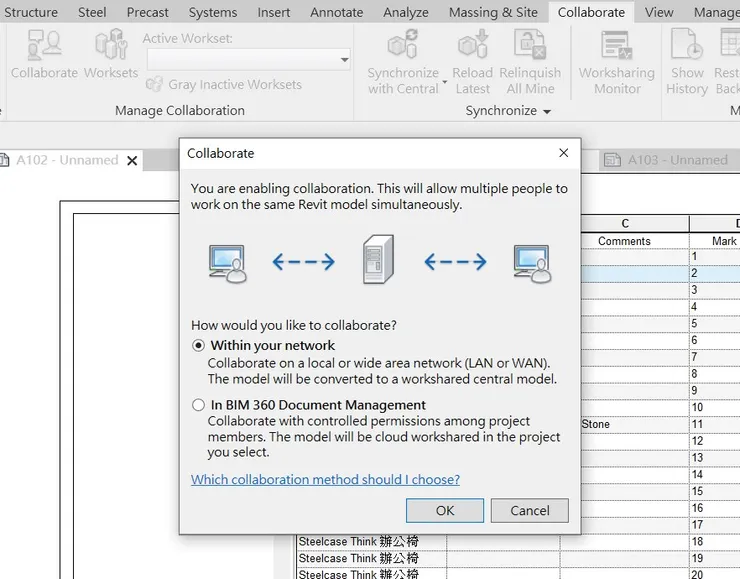Select Mark cell with value 2

pos(715,273)
